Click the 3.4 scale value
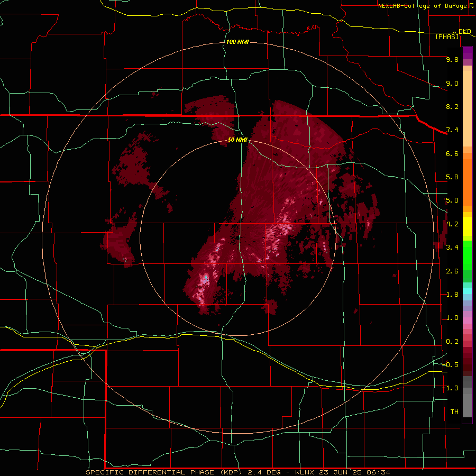This screenshot has width=476, height=476. 452,248
